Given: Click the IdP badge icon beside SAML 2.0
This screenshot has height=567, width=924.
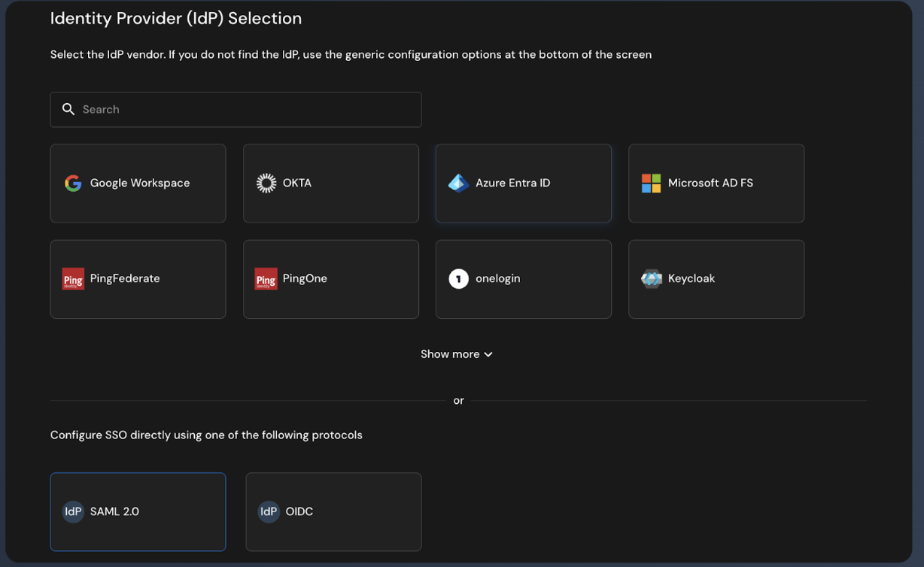Looking at the screenshot, I should tap(73, 512).
